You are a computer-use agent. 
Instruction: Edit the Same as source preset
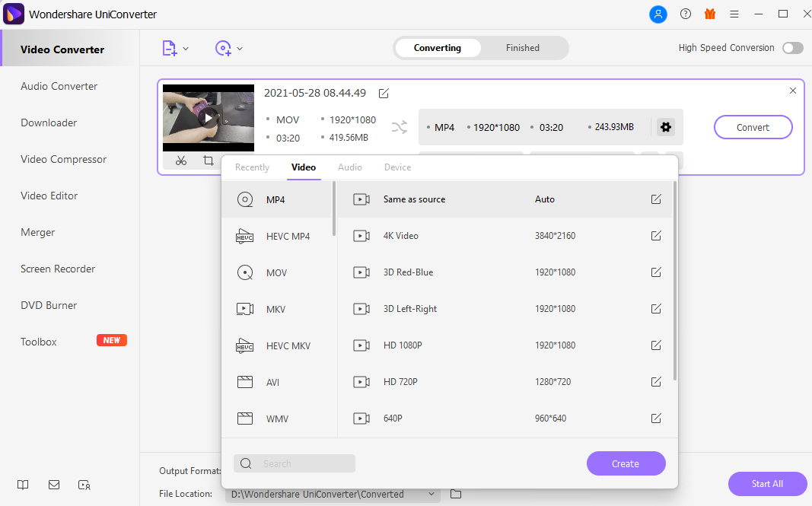click(x=656, y=199)
